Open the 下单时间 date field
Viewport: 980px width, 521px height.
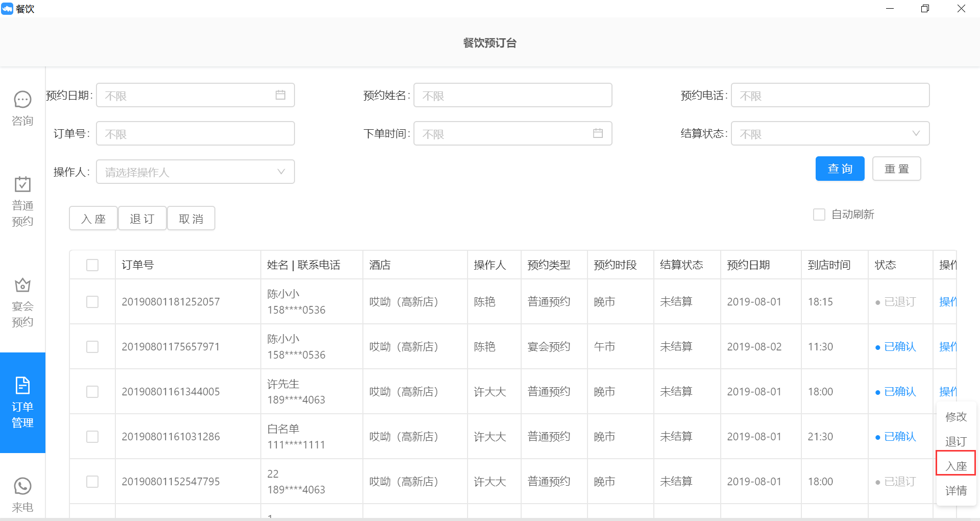click(x=513, y=133)
